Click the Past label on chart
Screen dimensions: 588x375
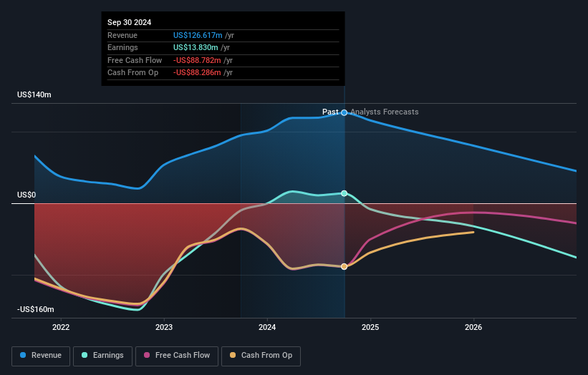tap(330, 112)
